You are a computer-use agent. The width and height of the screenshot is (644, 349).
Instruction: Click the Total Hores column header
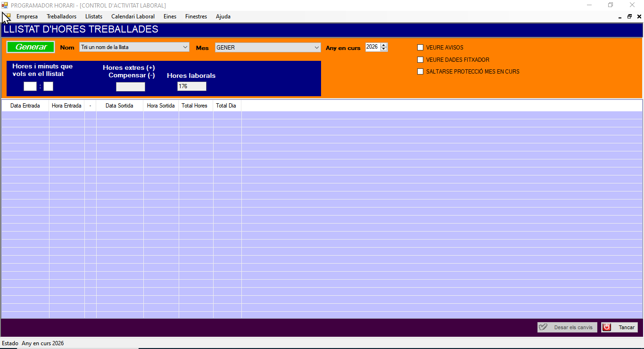(x=194, y=106)
